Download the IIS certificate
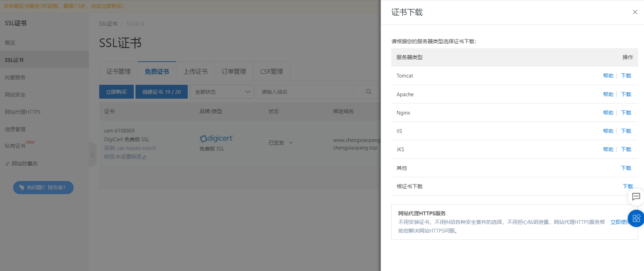The height and width of the screenshot is (271, 644). [626, 131]
